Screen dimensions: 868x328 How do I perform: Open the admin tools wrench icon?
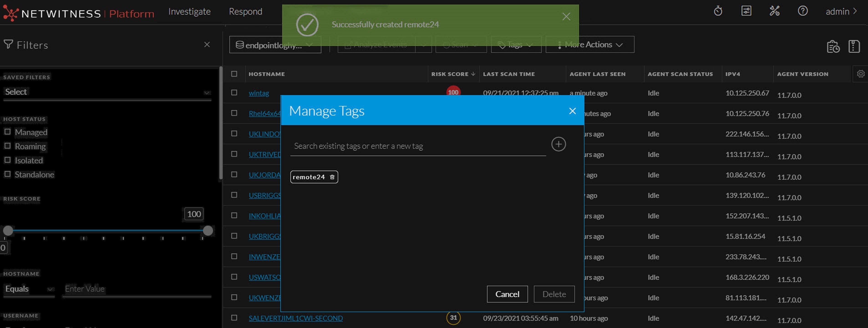(774, 11)
